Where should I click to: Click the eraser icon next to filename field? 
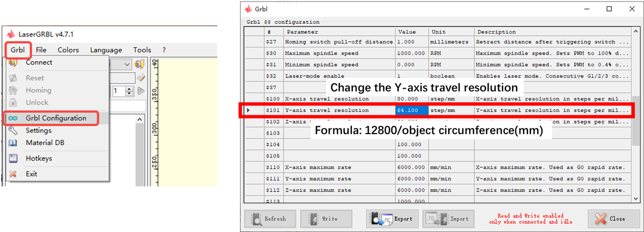[141, 78]
